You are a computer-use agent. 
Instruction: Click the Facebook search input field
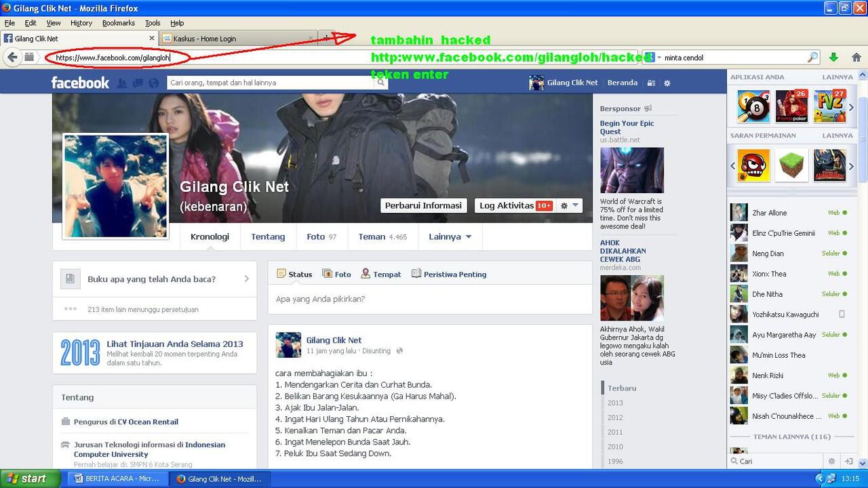(x=271, y=83)
